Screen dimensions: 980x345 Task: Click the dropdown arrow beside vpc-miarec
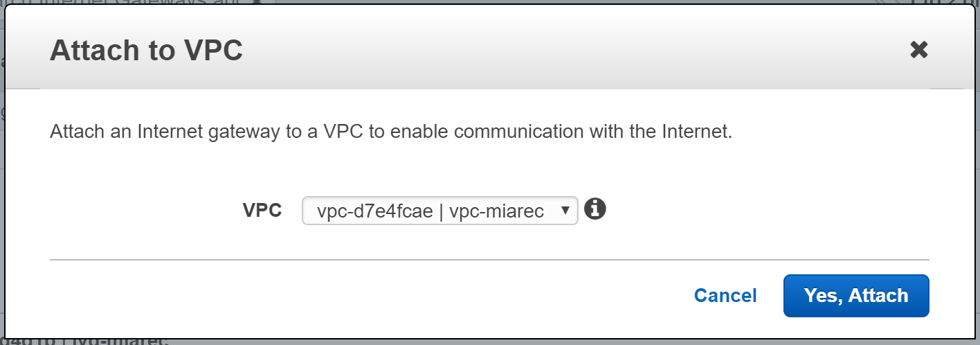point(565,211)
